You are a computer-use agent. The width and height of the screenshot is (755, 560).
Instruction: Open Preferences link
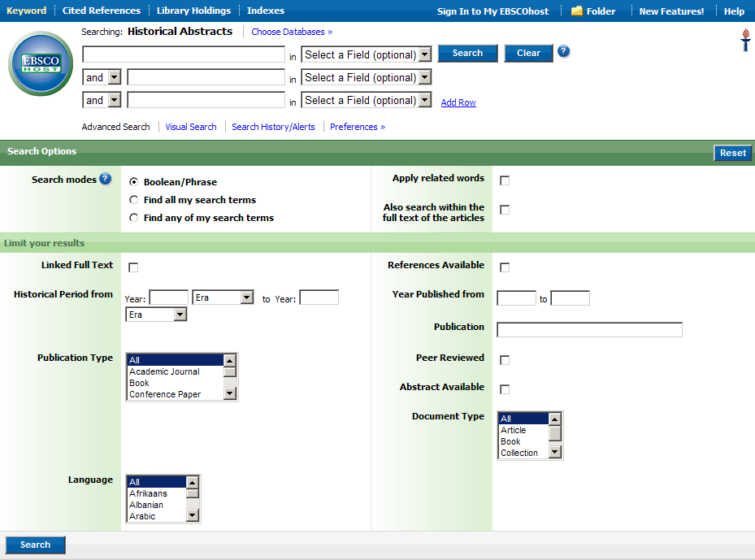click(358, 127)
